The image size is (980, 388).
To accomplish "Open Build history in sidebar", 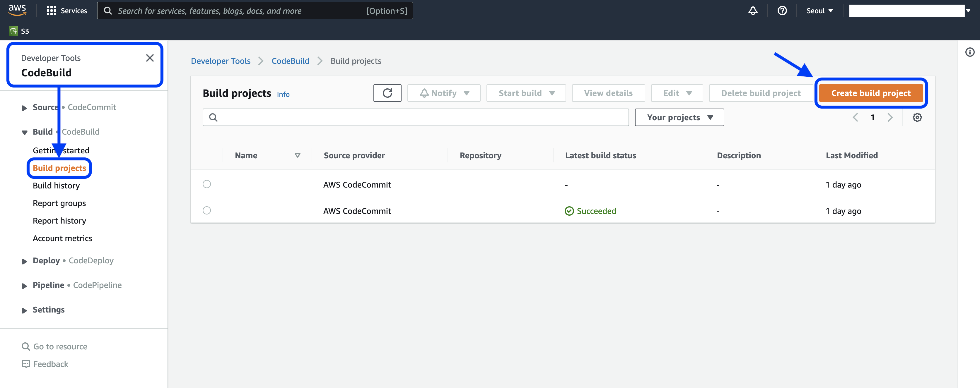I will (x=56, y=186).
